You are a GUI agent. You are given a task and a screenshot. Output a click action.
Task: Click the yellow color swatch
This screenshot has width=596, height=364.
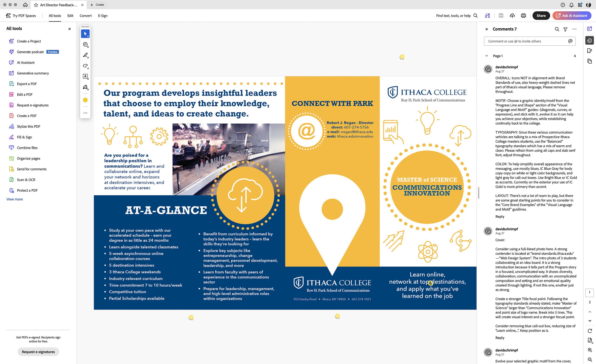(x=85, y=100)
